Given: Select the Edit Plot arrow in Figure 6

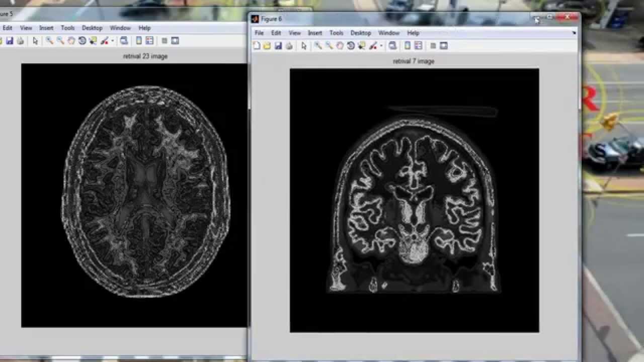Looking at the screenshot, I should [x=304, y=46].
